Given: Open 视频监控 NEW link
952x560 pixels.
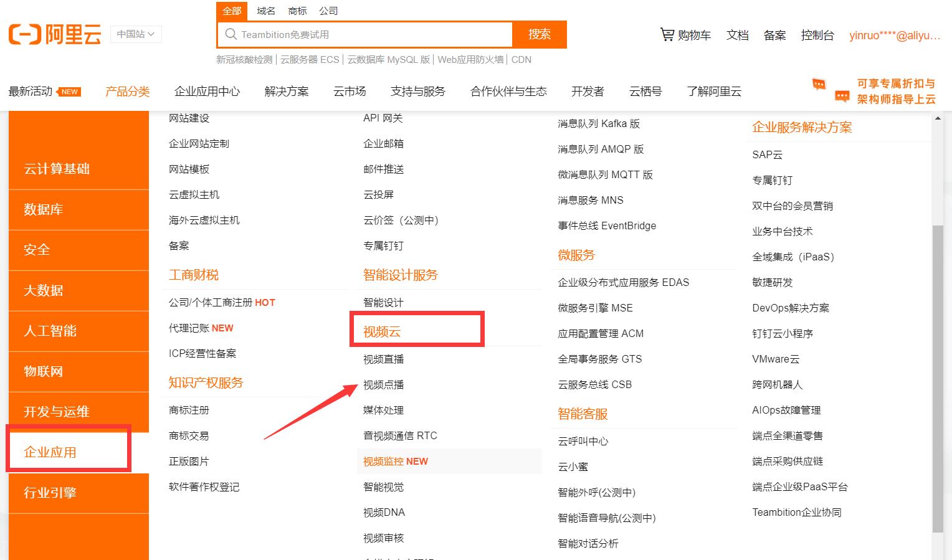Looking at the screenshot, I should point(396,462).
